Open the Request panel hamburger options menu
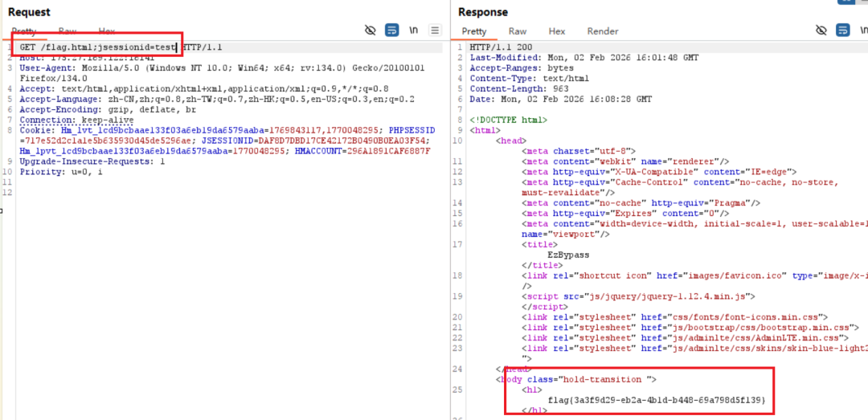Image resolution: width=868 pixels, height=420 pixels. click(x=435, y=31)
